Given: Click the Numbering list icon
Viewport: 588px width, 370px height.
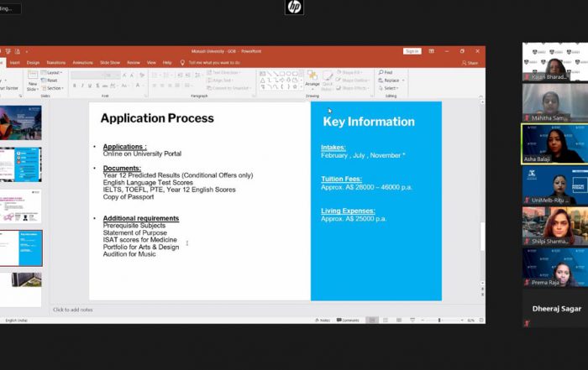Looking at the screenshot, I should [x=167, y=76].
